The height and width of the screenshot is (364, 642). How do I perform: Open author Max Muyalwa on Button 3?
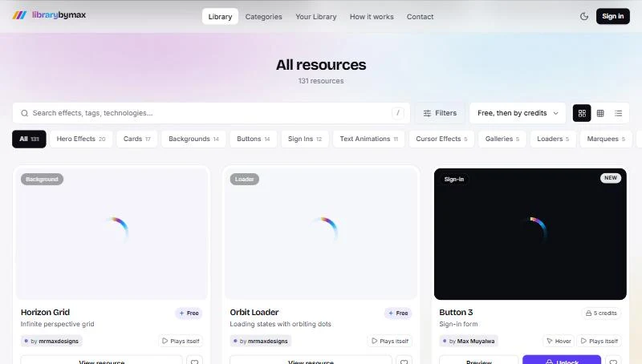(x=469, y=341)
